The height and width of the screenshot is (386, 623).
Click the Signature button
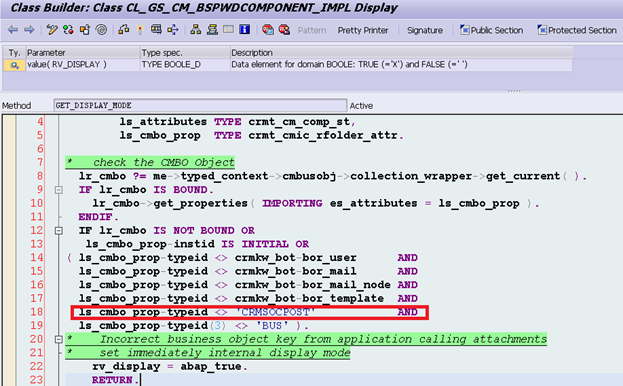[425, 30]
